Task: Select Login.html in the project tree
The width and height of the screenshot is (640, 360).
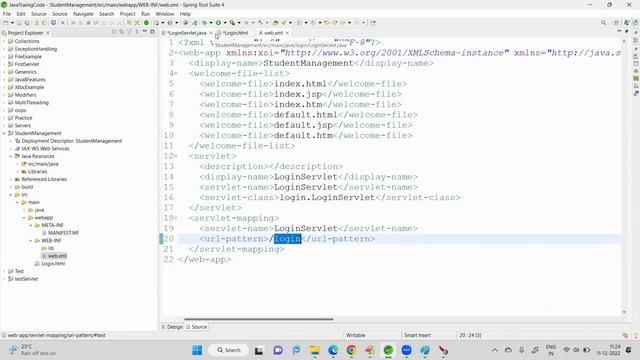Action: (x=53, y=264)
